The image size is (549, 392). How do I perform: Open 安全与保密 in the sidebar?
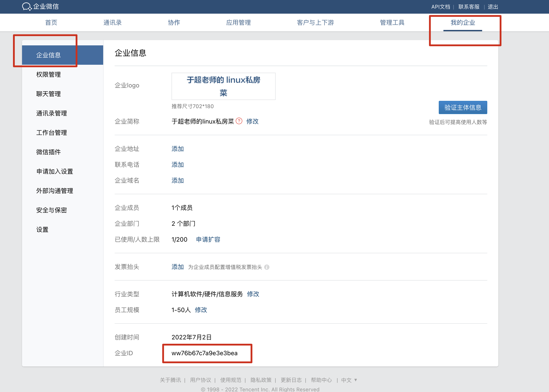click(x=51, y=210)
